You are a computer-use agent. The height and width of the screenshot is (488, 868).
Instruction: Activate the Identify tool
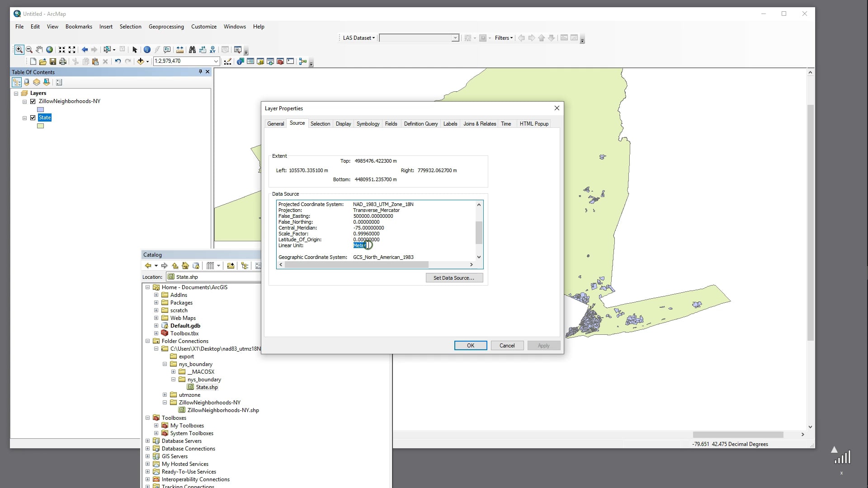147,50
